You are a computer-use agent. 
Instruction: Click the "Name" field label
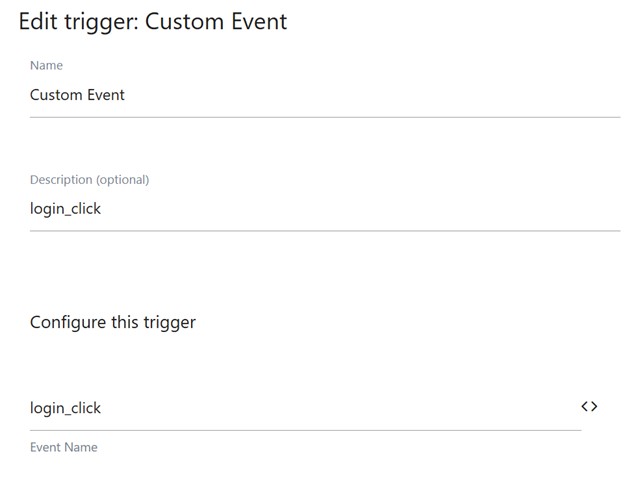(46, 66)
